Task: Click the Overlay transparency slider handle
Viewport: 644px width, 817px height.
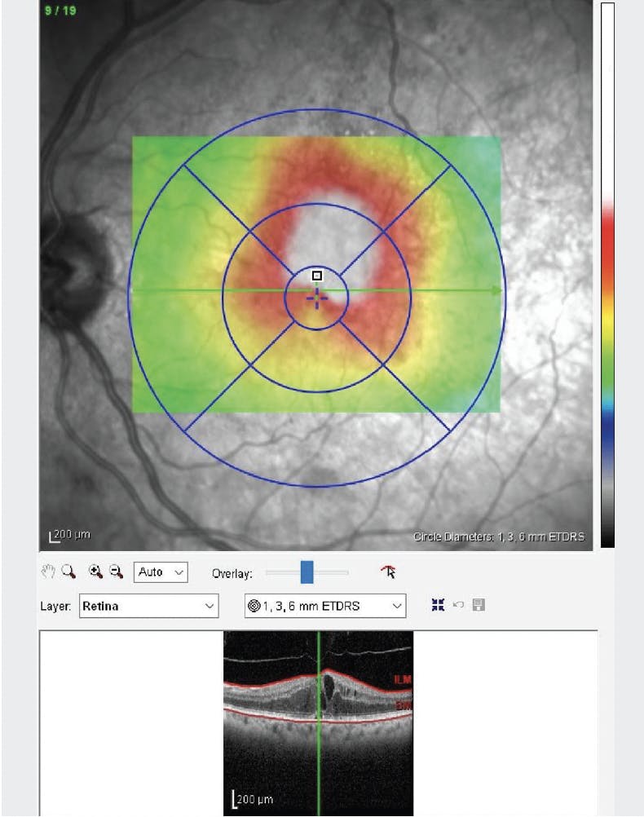Action: [307, 572]
